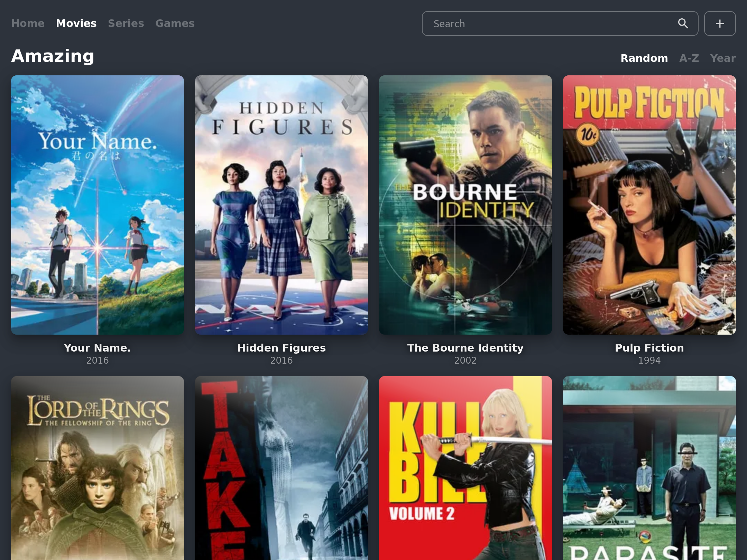Sort movies by A-Z
The width and height of the screenshot is (747, 560).
coord(689,58)
